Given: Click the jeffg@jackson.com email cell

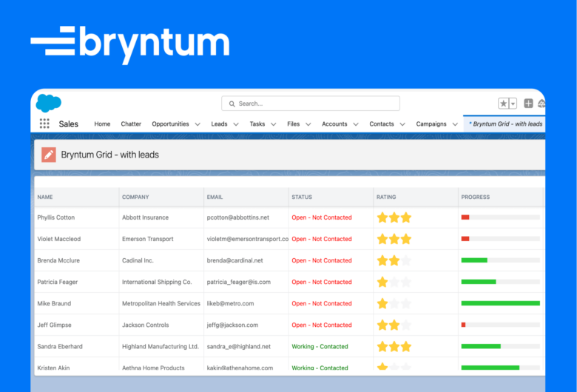Looking at the screenshot, I should (x=246, y=325).
